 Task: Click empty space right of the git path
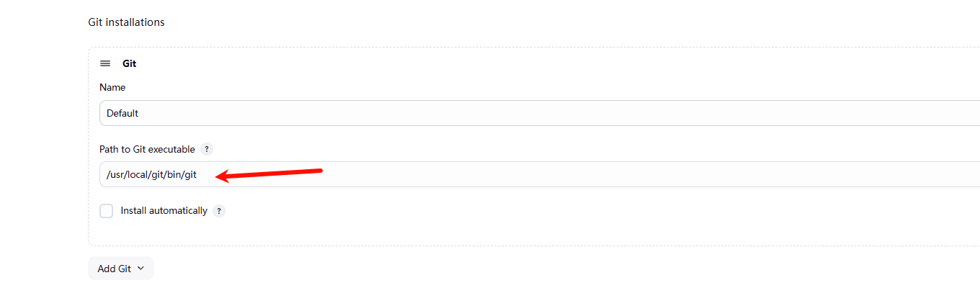[649, 174]
